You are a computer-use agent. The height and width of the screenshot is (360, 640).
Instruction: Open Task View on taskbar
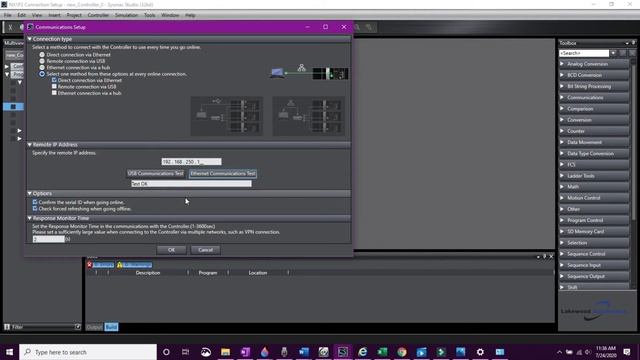tap(185, 352)
